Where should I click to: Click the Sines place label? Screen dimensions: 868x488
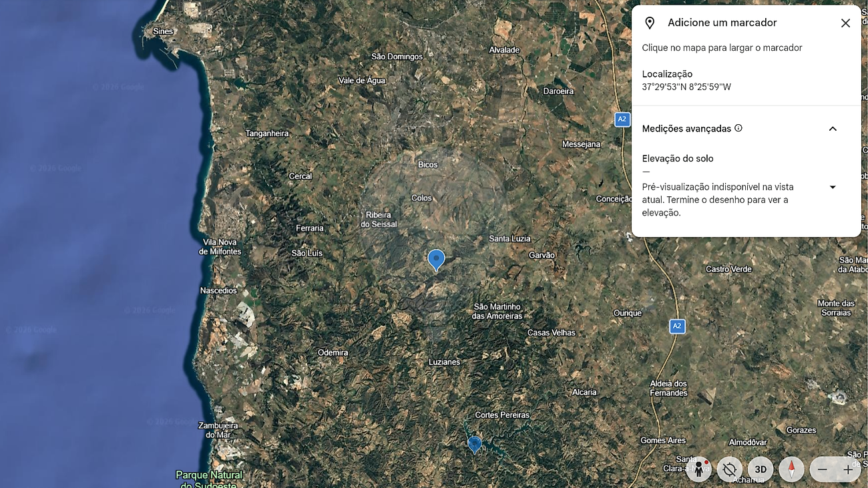[163, 31]
